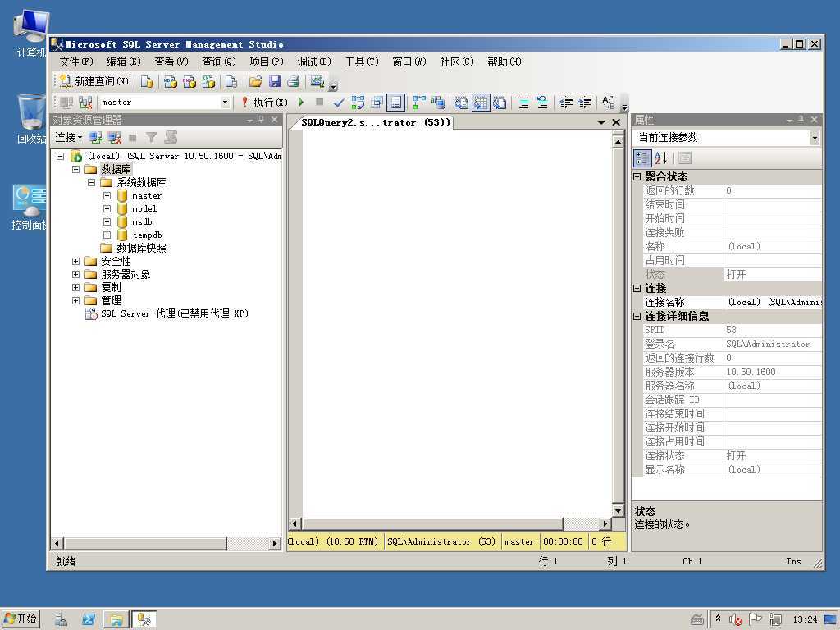The height and width of the screenshot is (630, 840).
Task: Open the File (文件) menu
Action: [x=76, y=62]
